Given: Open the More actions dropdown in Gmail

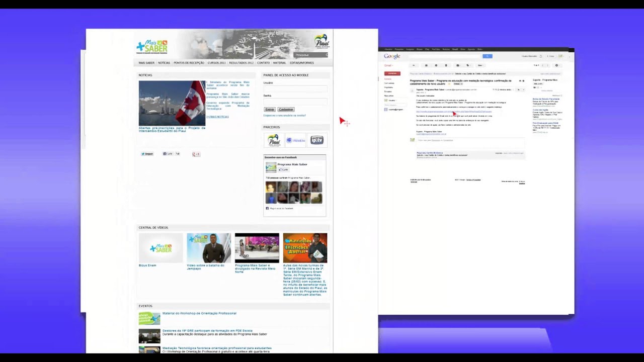Looking at the screenshot, I should click(480, 65).
